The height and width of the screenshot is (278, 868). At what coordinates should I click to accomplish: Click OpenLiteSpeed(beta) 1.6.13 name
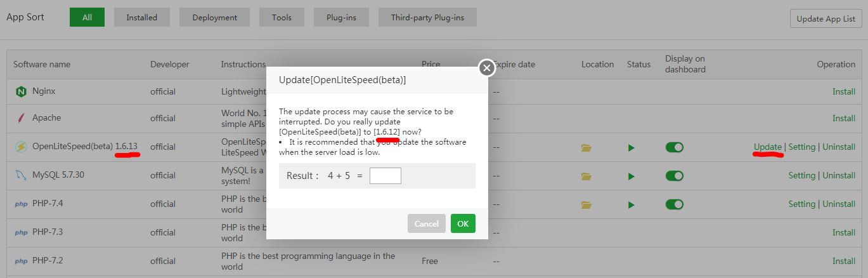tap(85, 147)
